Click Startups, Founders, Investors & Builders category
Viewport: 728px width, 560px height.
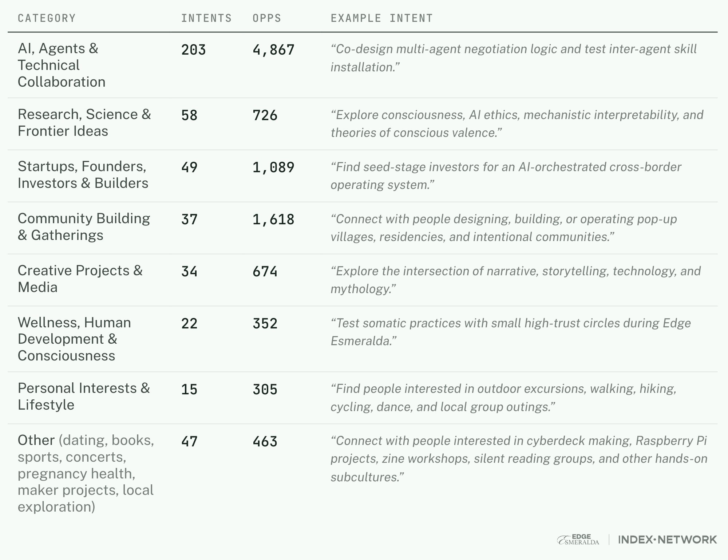[83, 175]
